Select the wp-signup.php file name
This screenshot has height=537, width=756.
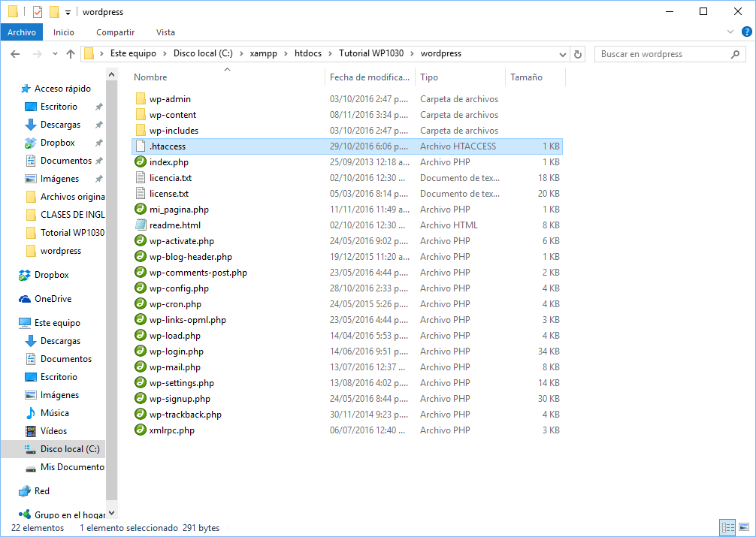click(180, 399)
